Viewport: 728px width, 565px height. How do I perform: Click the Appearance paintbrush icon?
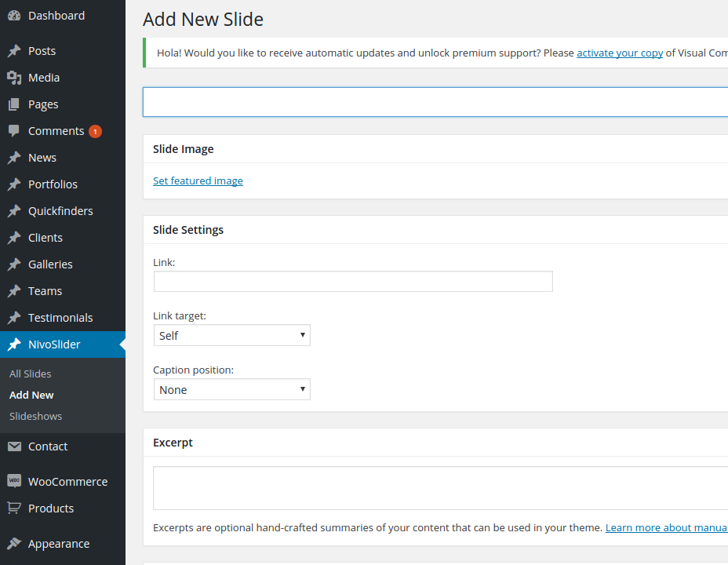pos(14,544)
